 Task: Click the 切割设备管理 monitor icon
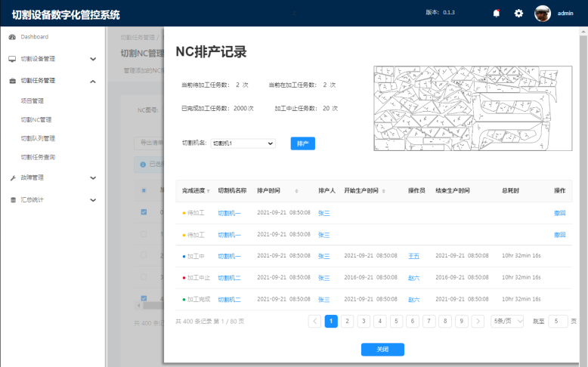click(12, 59)
